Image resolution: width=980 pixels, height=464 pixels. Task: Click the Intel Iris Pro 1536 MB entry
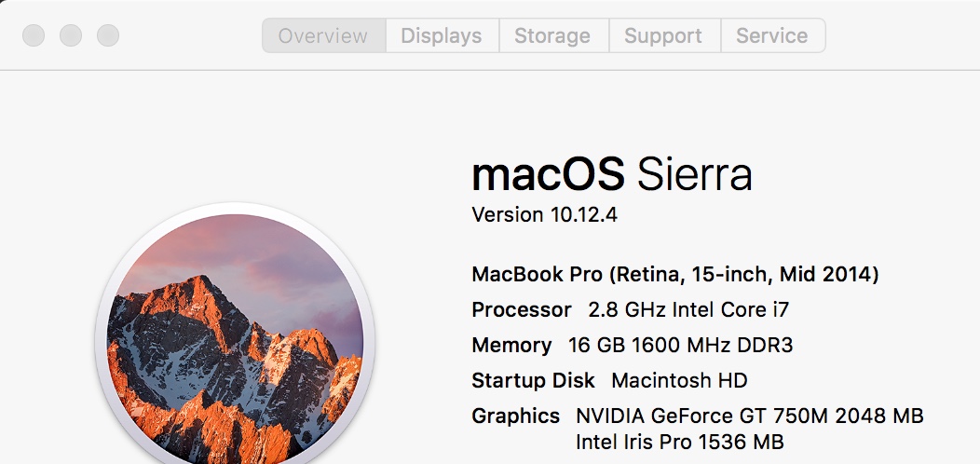[679, 443]
